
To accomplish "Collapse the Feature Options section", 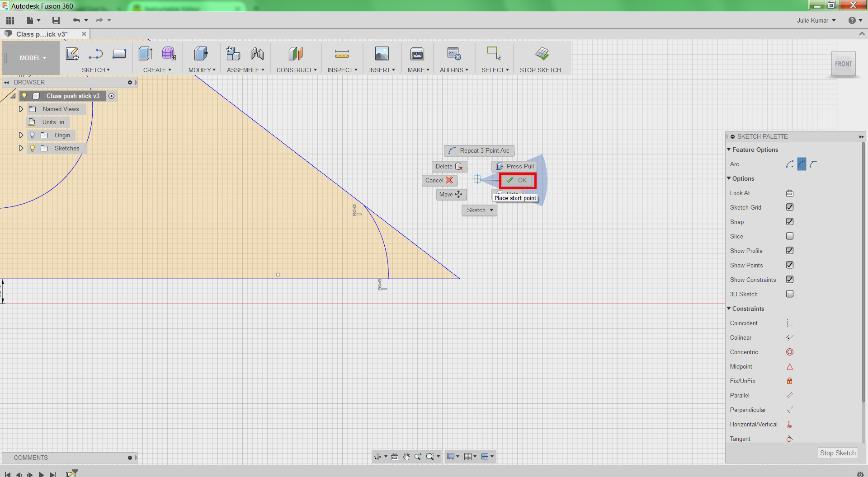I will pyautogui.click(x=729, y=150).
